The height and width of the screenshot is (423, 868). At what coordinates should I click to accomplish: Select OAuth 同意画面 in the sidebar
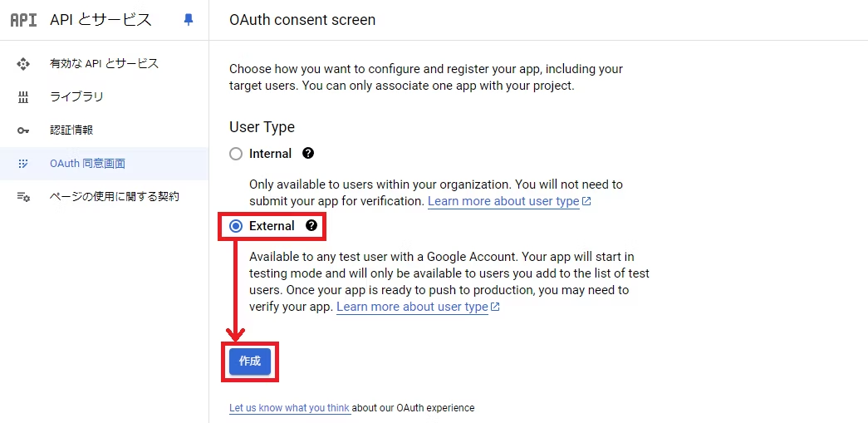104,164
